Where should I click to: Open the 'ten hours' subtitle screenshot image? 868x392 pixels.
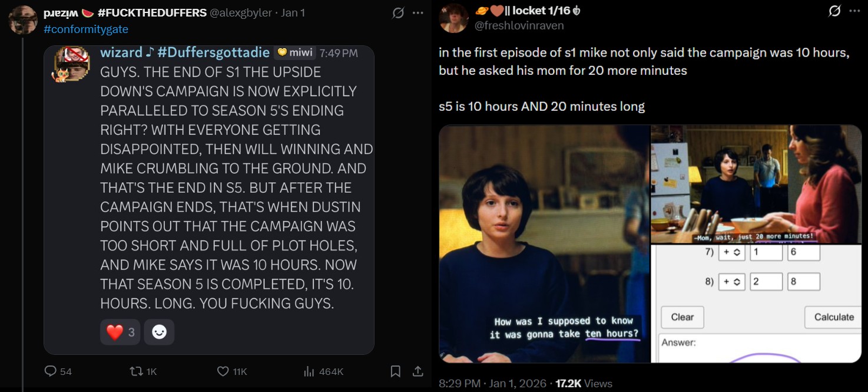tap(544, 244)
